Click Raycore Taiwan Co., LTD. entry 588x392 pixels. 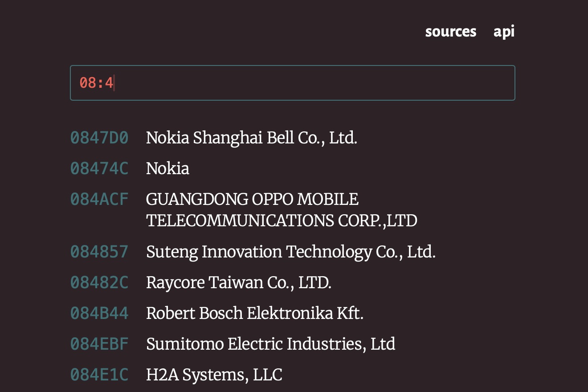[x=238, y=282]
